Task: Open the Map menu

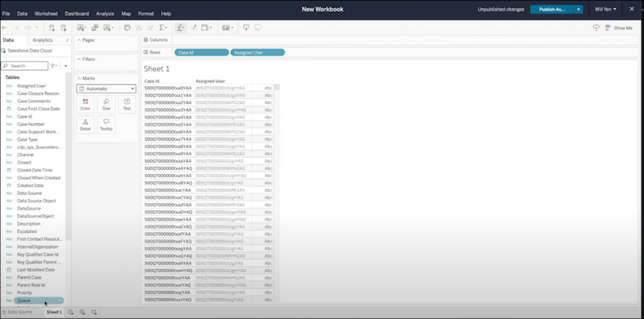Action: click(126, 14)
